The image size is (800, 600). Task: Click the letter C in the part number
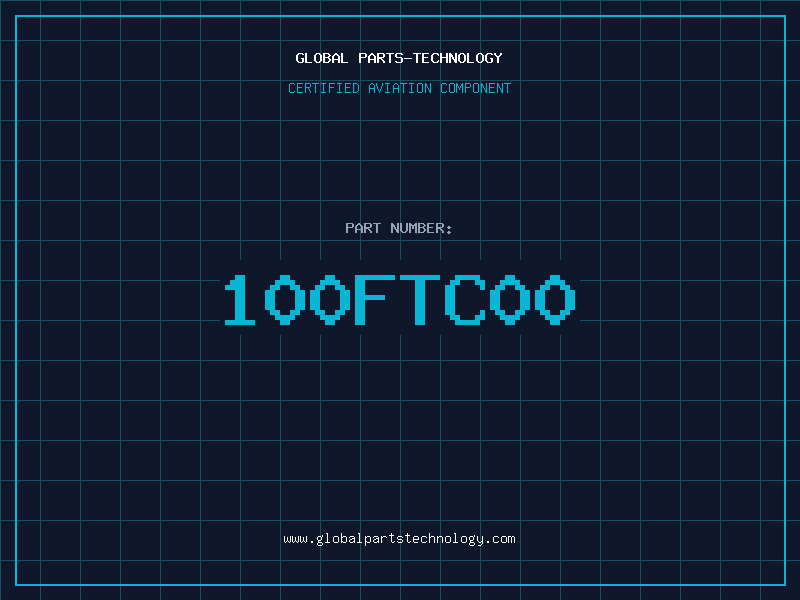(x=466, y=300)
